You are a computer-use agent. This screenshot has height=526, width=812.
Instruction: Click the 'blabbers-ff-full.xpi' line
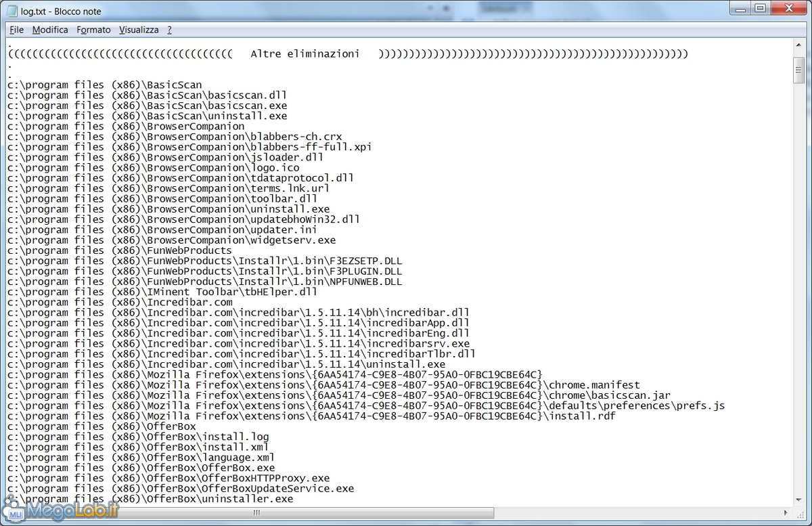click(x=189, y=147)
